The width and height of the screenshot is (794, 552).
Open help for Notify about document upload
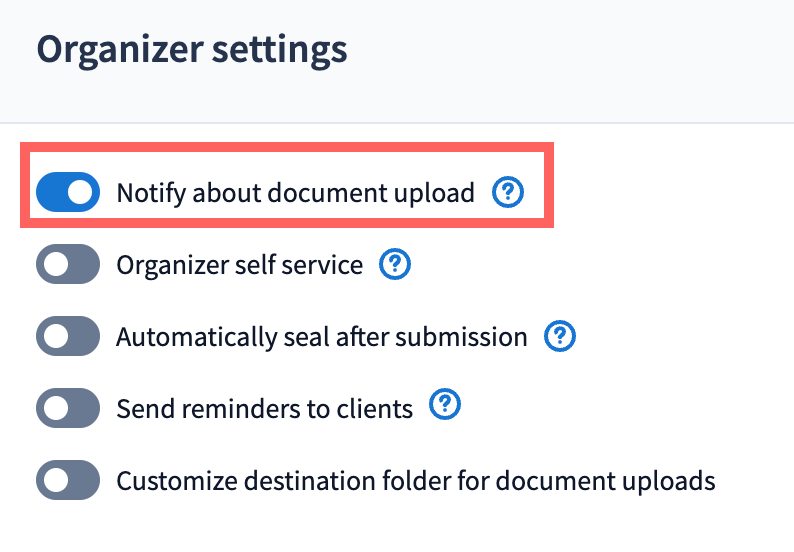click(x=509, y=193)
